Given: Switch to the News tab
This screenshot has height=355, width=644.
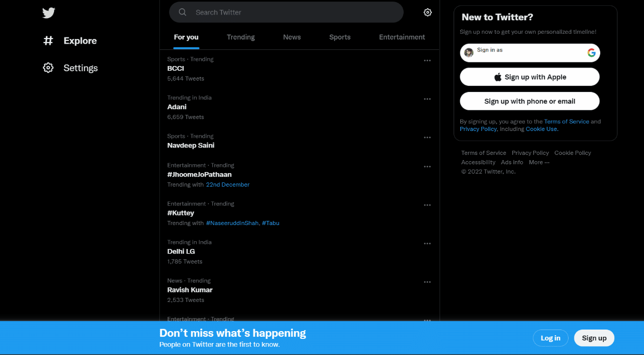Looking at the screenshot, I should point(292,37).
